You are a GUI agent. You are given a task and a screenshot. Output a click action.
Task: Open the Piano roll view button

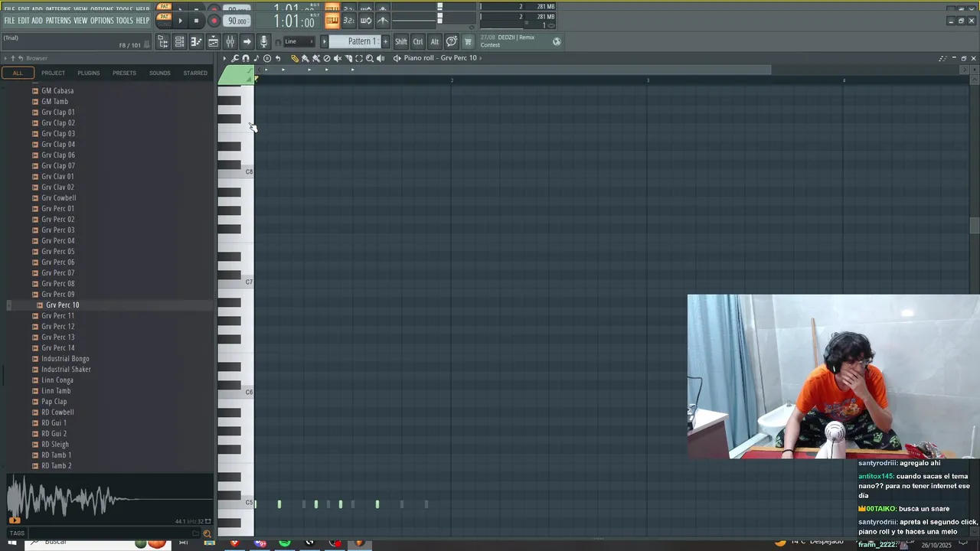pos(196,41)
